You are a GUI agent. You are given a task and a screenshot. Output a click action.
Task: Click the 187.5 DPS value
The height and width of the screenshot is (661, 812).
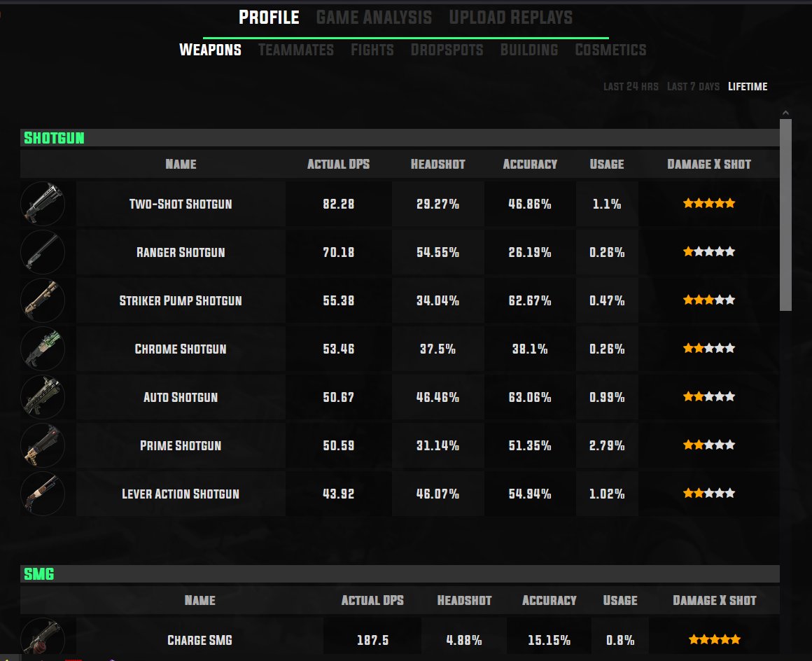(373, 640)
